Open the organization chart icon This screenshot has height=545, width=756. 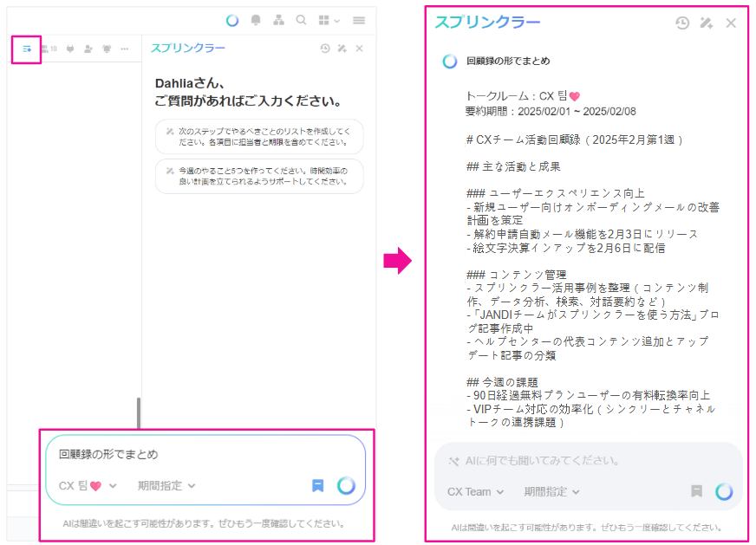coord(278,20)
